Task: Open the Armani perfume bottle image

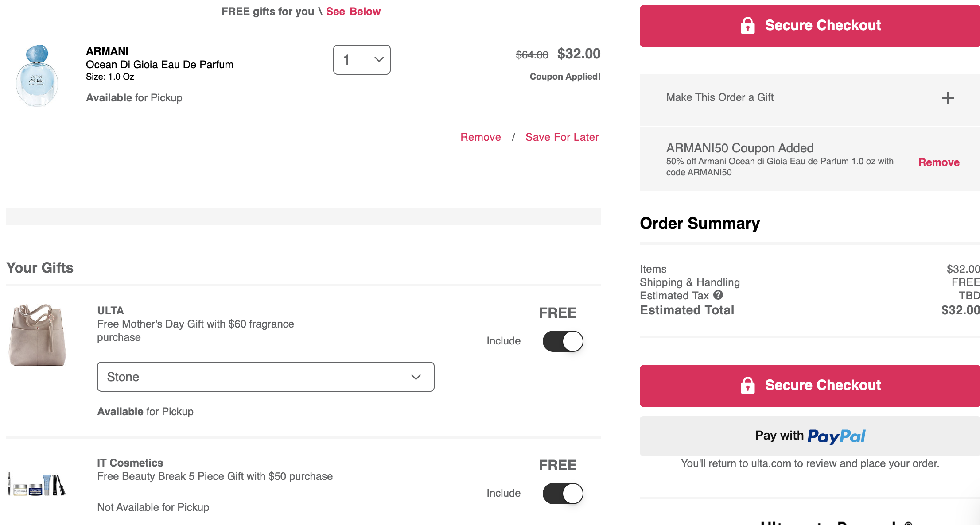Action: tap(37, 75)
